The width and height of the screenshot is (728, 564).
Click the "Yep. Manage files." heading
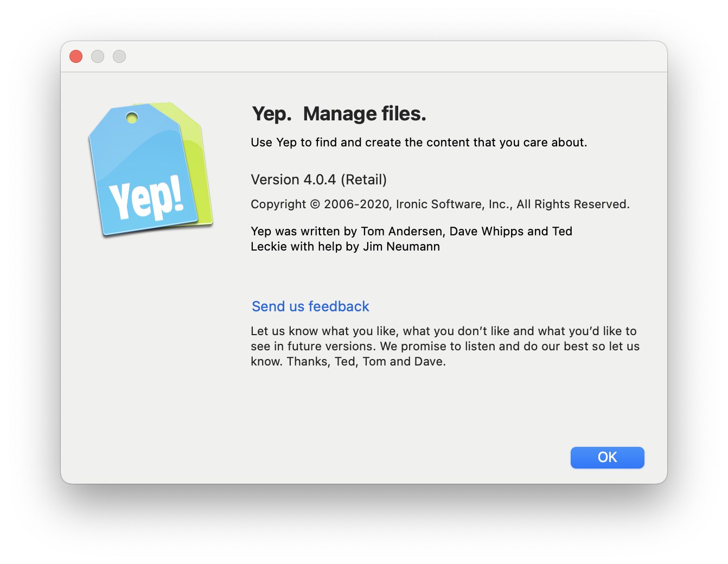coord(339,114)
